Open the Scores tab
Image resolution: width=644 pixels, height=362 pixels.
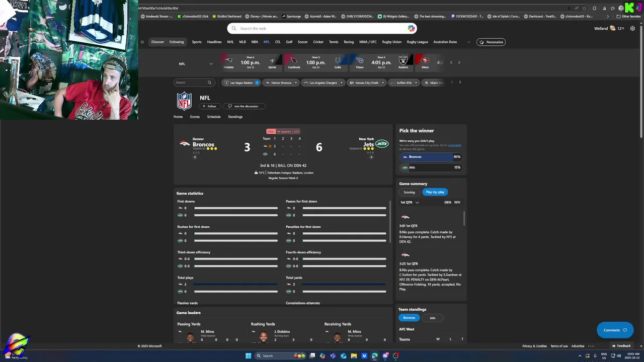[x=195, y=117]
